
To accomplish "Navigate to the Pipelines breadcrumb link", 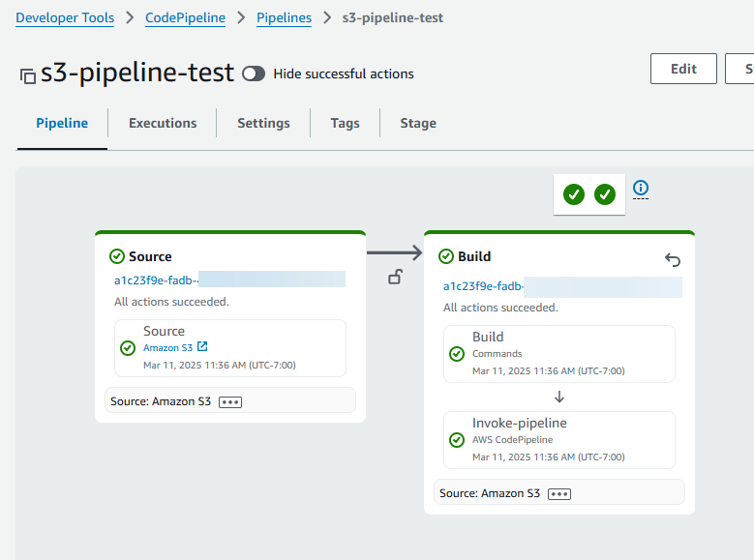I will point(284,17).
